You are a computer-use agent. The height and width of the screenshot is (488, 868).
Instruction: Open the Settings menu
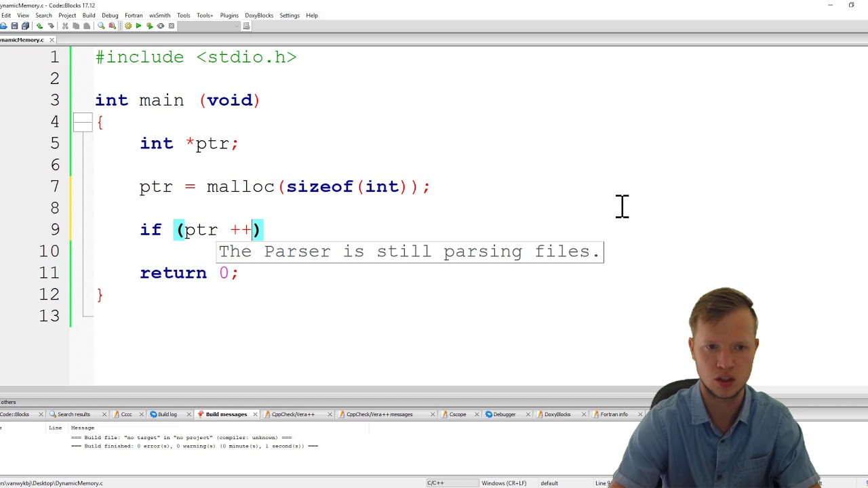(290, 15)
